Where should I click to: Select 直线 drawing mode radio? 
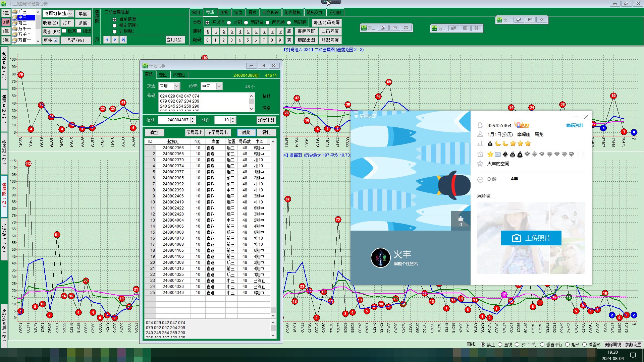[500, 345]
